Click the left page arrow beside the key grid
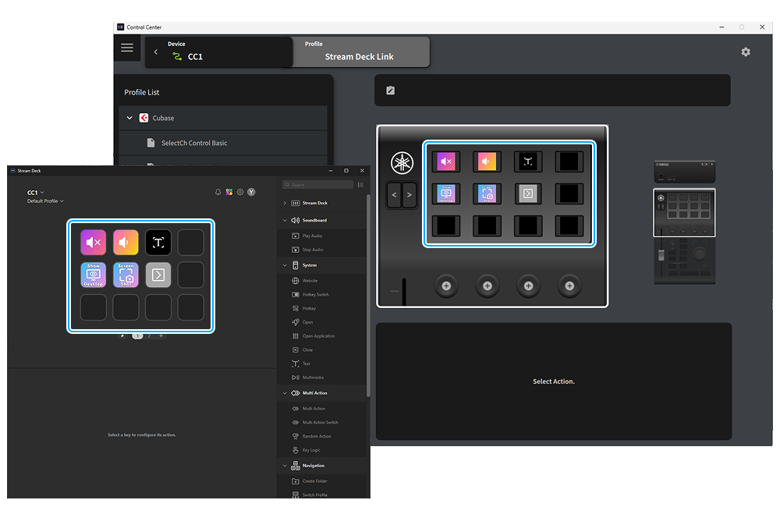780x532 pixels. pos(395,194)
